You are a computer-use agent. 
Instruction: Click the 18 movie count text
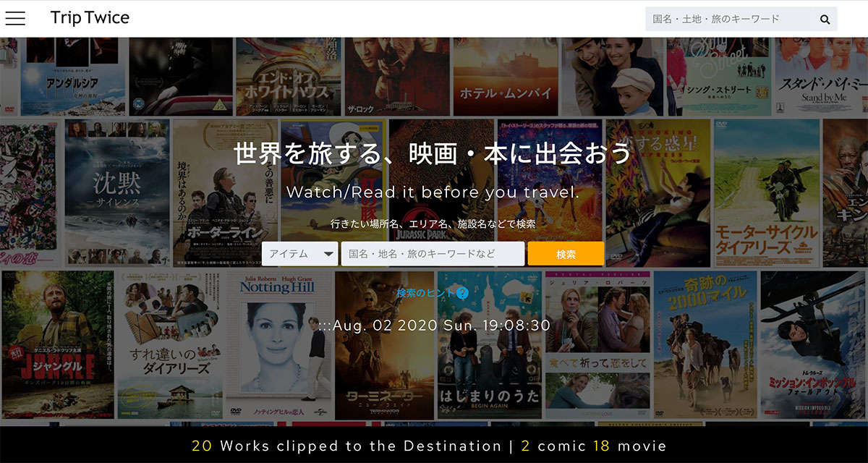click(x=629, y=446)
